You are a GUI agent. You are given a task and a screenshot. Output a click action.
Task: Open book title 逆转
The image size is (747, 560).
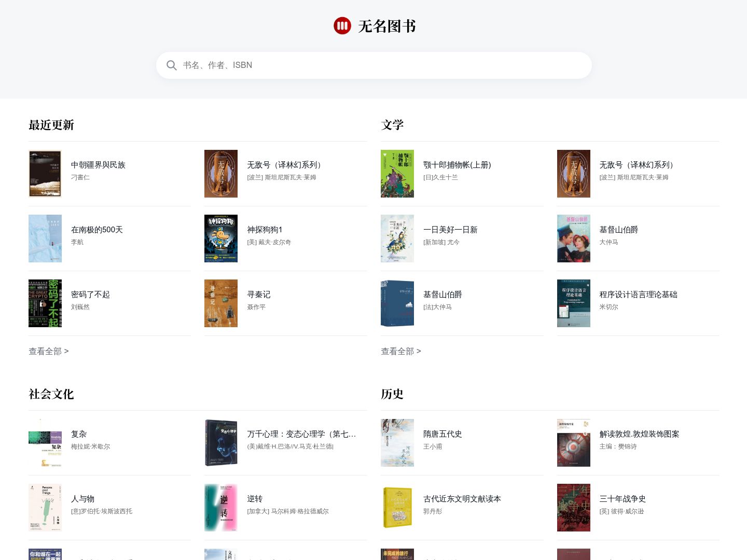(255, 499)
